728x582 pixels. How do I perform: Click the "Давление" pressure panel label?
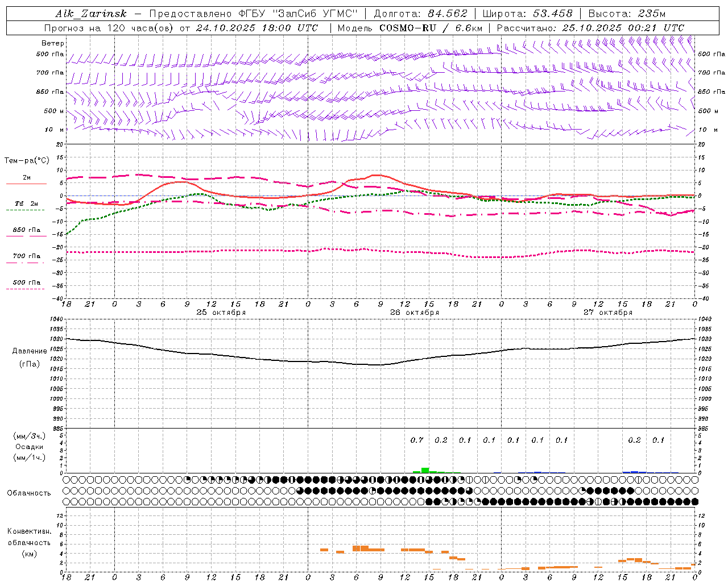pyautogui.click(x=30, y=351)
